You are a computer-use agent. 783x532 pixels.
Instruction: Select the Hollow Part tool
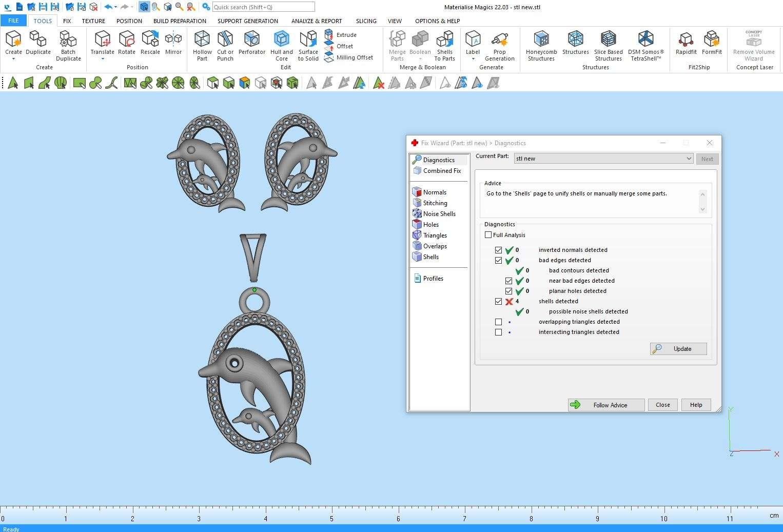coord(202,46)
